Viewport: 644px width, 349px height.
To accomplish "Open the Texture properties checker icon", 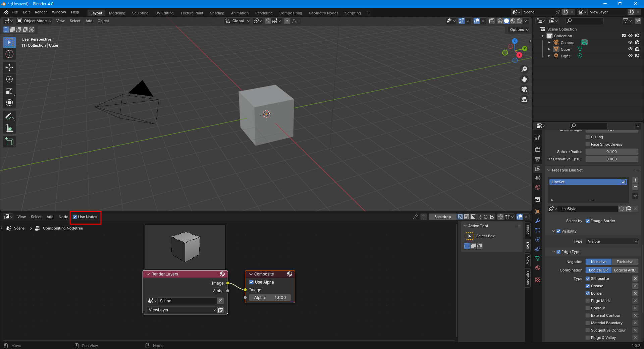I will pos(538,280).
